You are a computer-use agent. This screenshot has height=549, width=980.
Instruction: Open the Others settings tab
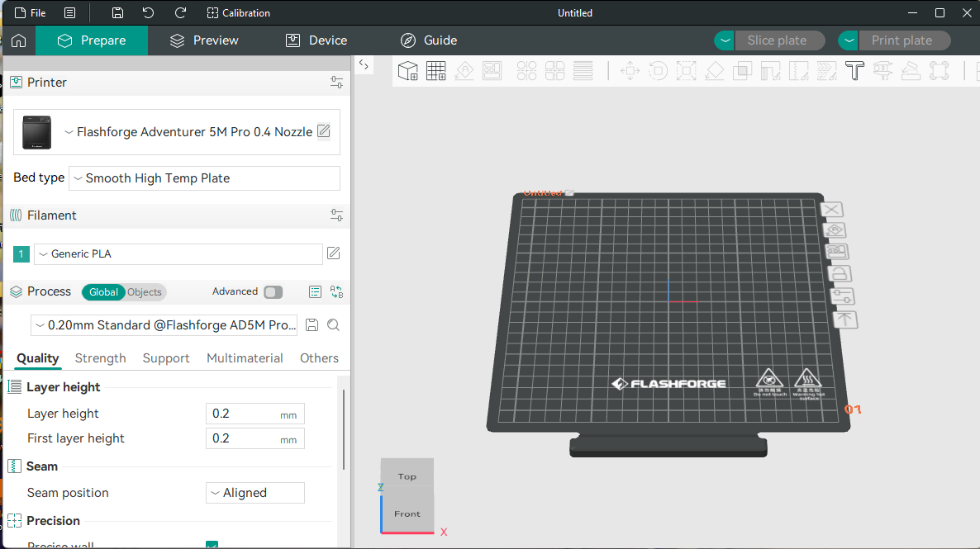pos(319,357)
